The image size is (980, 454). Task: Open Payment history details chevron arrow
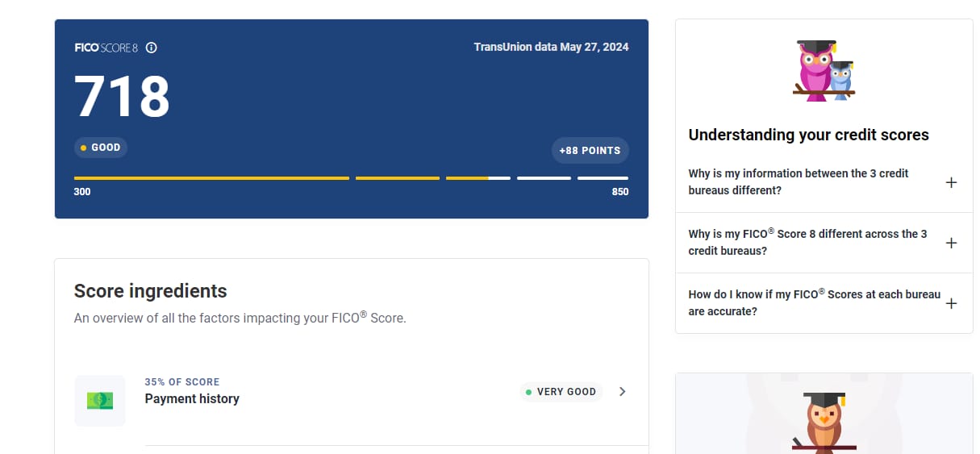tap(622, 392)
